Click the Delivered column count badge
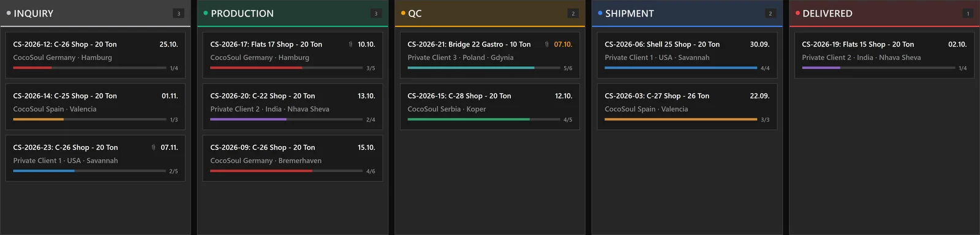The image size is (980, 235). pyautogui.click(x=968, y=13)
